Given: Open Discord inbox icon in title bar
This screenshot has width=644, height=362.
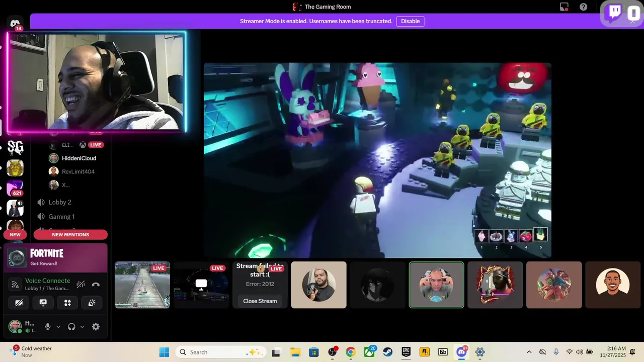Looking at the screenshot, I should tap(564, 7).
